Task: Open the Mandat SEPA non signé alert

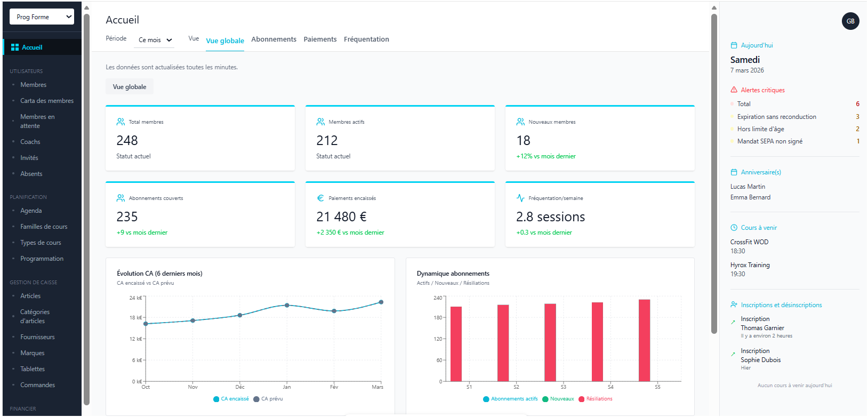Action: [x=794, y=141]
